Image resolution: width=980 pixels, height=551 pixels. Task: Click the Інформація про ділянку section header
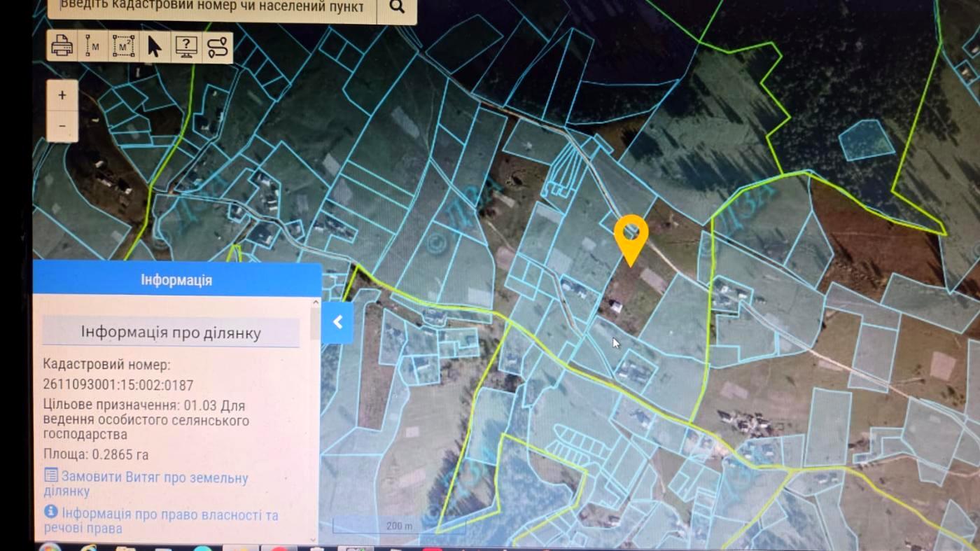171,332
